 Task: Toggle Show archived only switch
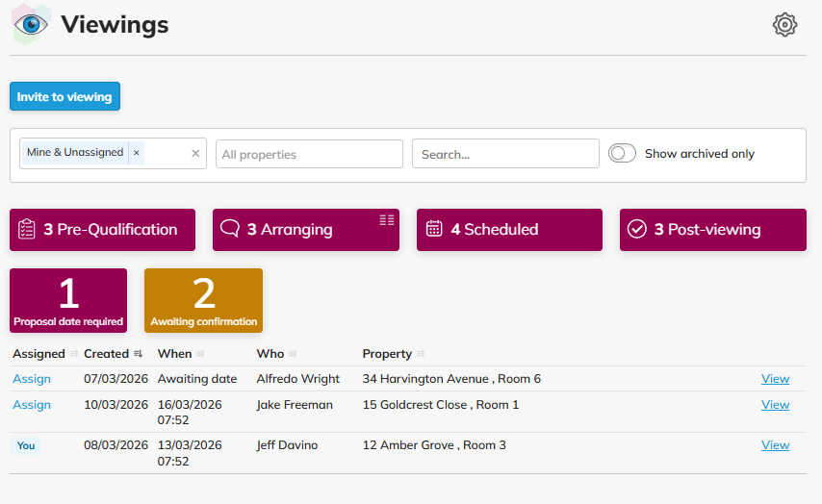point(622,153)
